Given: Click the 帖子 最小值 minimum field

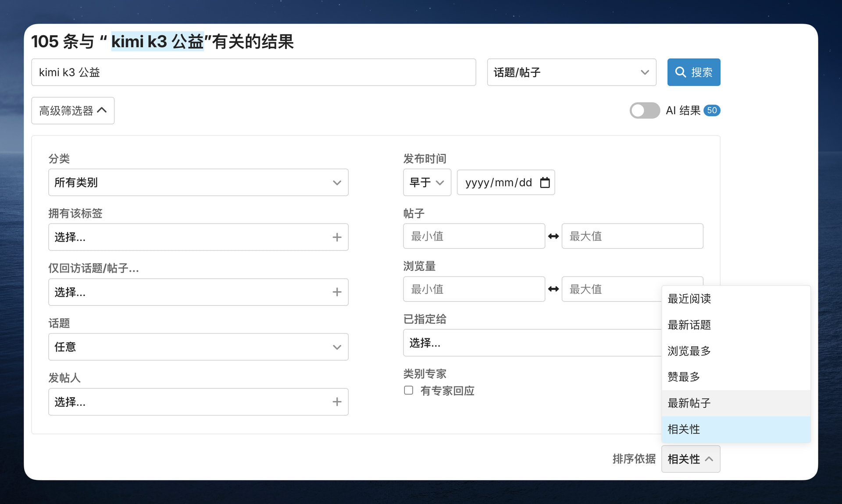Looking at the screenshot, I should pyautogui.click(x=474, y=236).
